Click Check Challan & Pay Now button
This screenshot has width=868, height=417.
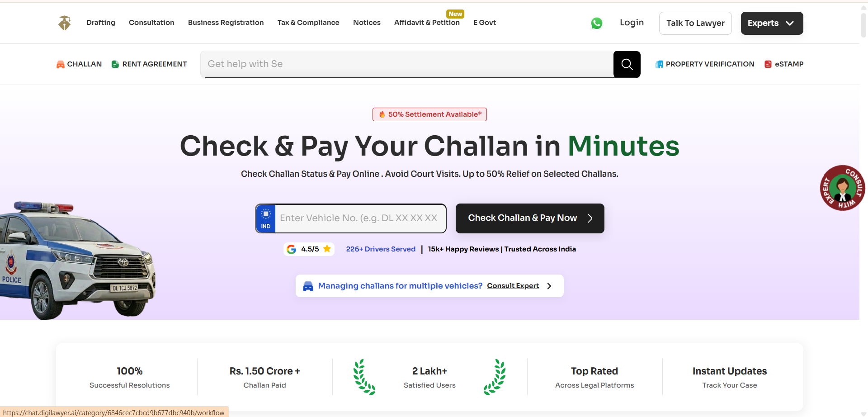tap(530, 218)
